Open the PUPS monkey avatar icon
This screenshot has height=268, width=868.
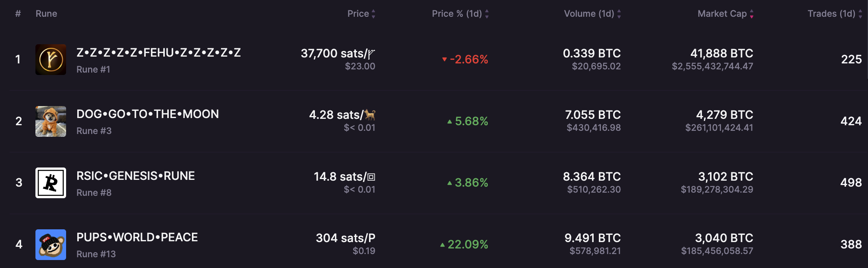[51, 244]
